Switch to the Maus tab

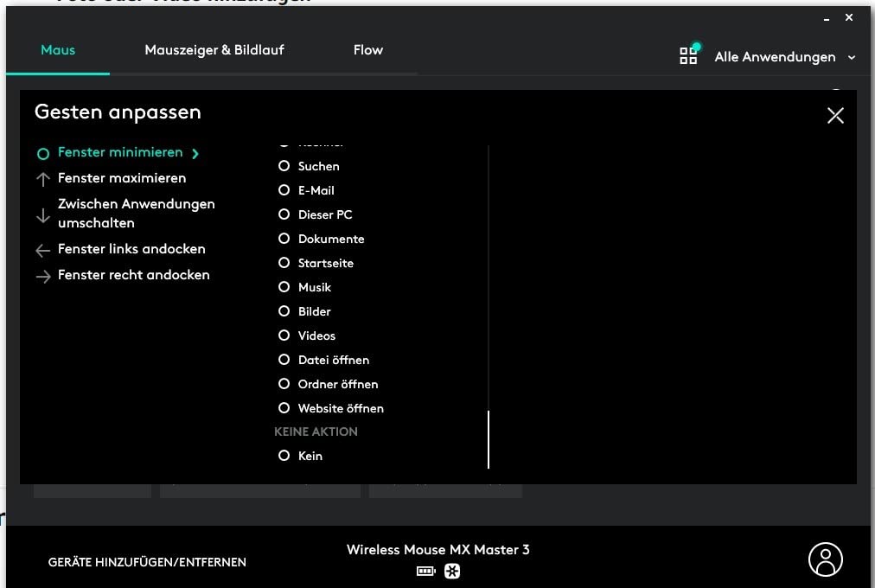pos(58,50)
